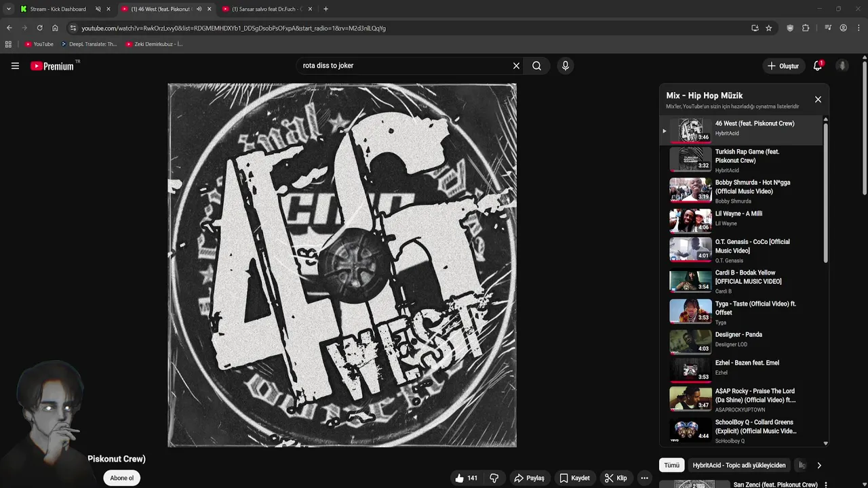Image resolution: width=868 pixels, height=488 pixels.
Task: Mute the 46 West tab audio icon
Action: pyautogui.click(x=199, y=9)
